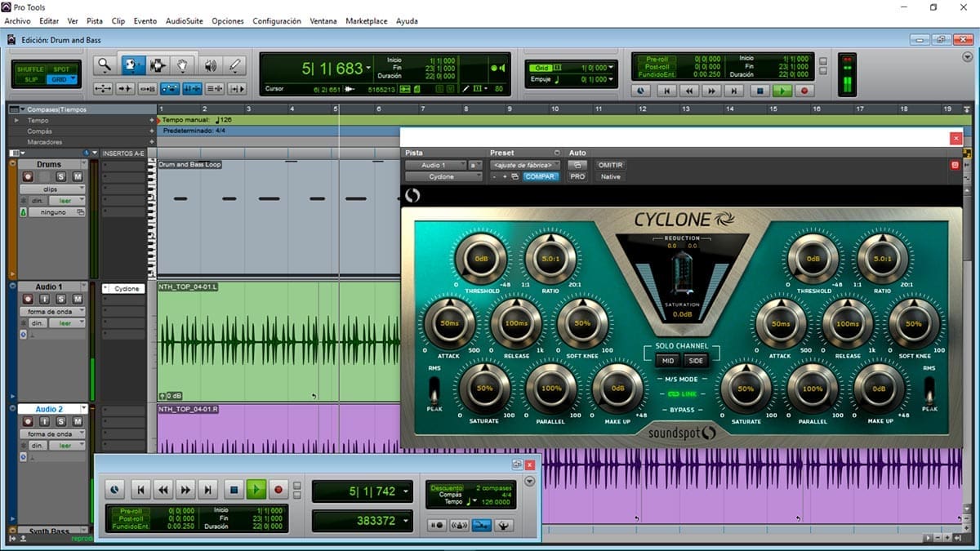Click the COMPAR button in plugin header
Screen dimensions: 980x551
pyautogui.click(x=541, y=176)
